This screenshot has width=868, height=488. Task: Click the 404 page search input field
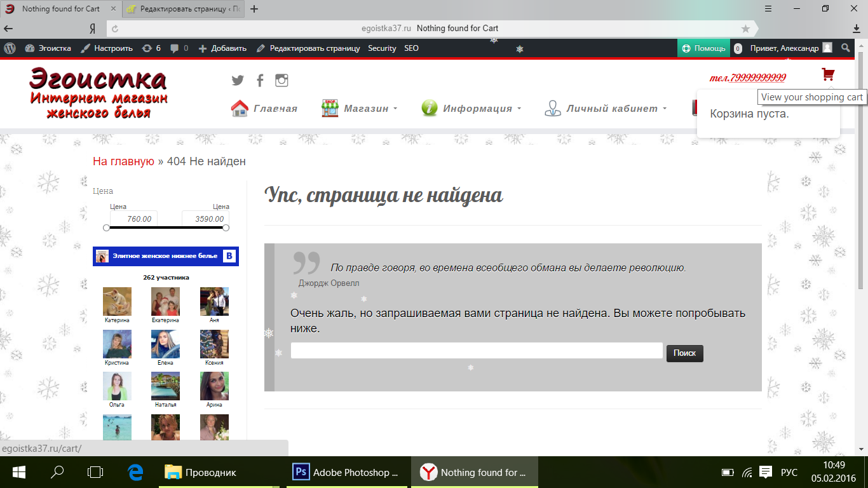click(x=476, y=351)
